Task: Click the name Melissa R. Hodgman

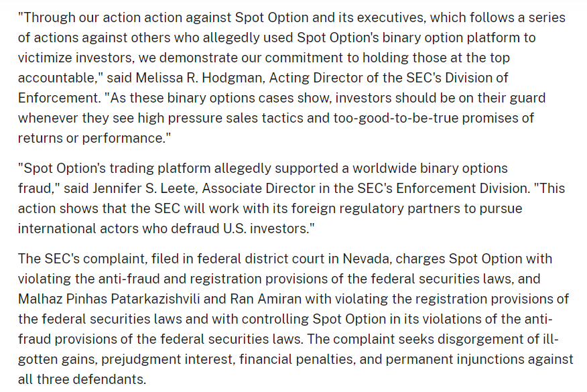Action: point(199,78)
